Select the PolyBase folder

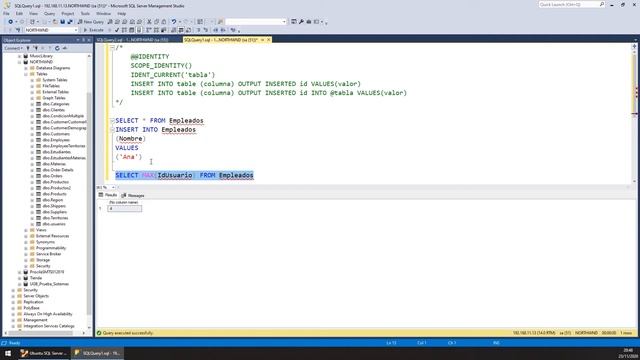click(31, 308)
